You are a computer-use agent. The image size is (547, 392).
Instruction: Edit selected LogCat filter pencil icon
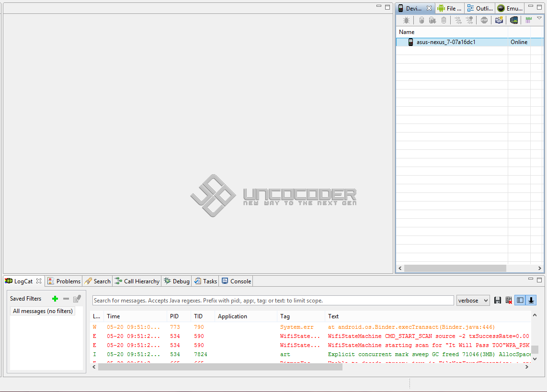(x=77, y=299)
